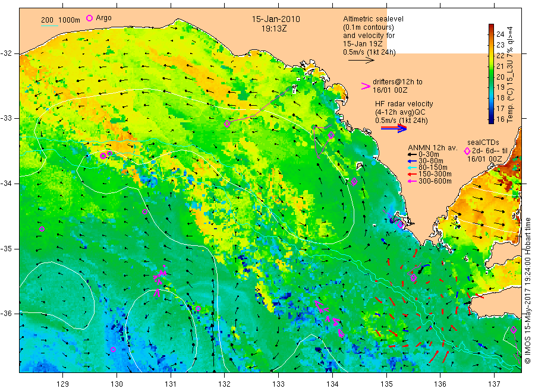
Task: Click the 18 tick label on the colorbar
Action: [x=500, y=98]
